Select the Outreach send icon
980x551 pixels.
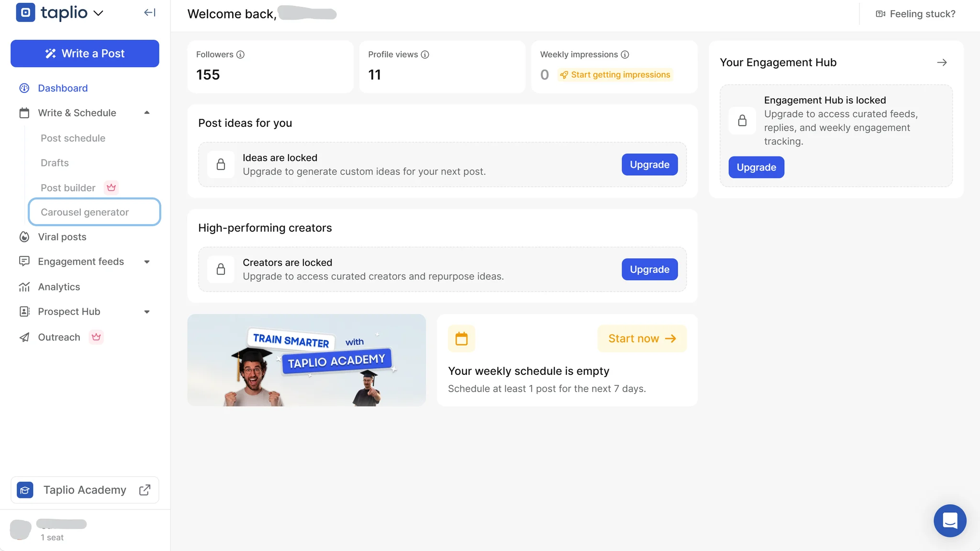click(24, 337)
